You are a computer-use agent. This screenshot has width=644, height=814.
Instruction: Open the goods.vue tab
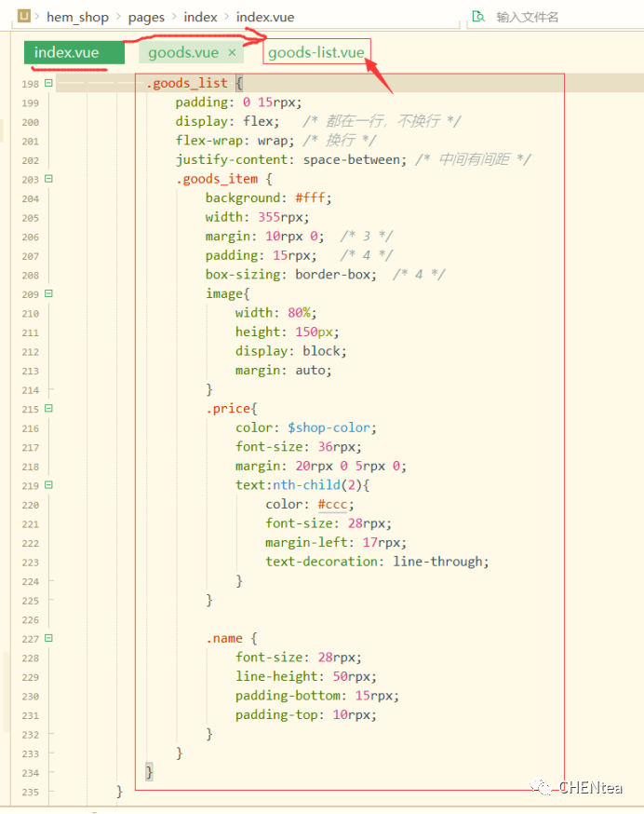[x=183, y=53]
